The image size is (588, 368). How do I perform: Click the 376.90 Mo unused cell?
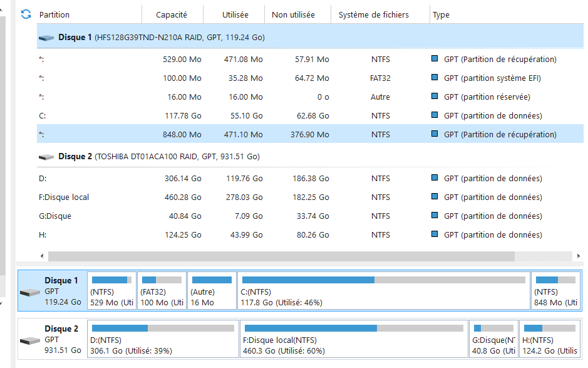[310, 134]
